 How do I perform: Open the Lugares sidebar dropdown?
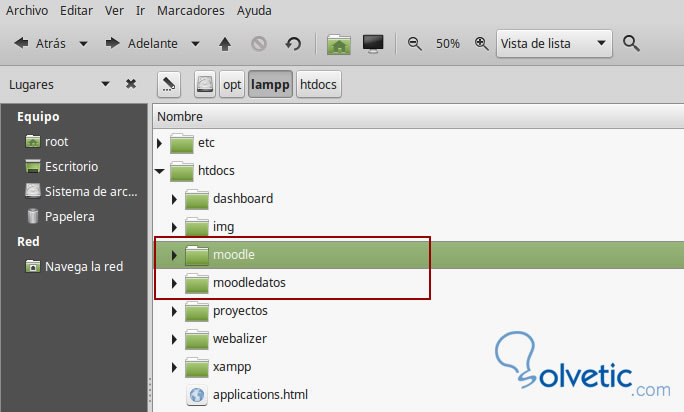tap(105, 84)
